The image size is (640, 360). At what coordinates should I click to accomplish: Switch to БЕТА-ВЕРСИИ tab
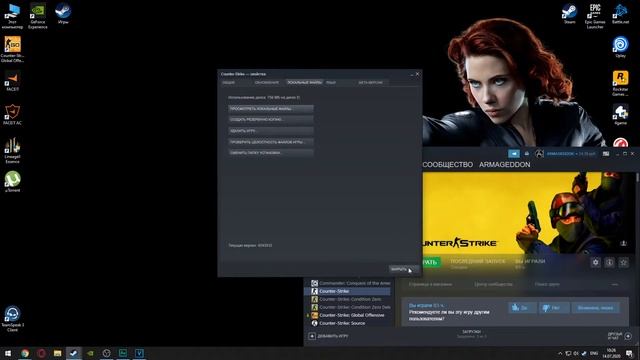tap(370, 82)
